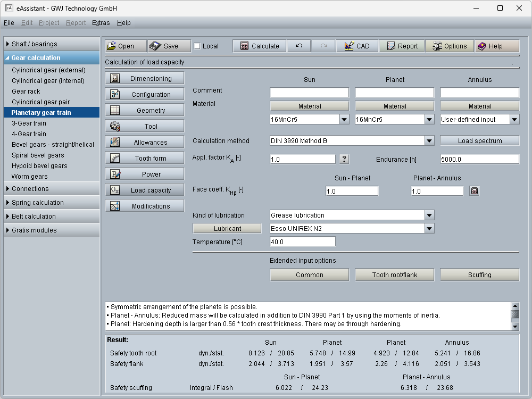Toggle the Local checkbox
This screenshot has width=532, height=399.
[197, 46]
